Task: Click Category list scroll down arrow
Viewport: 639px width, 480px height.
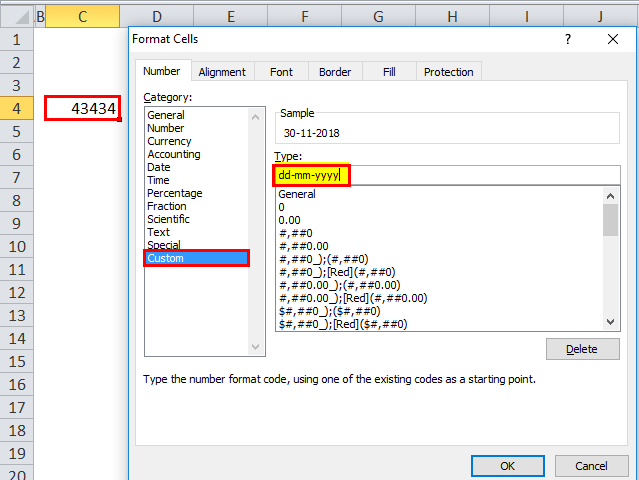Action: [x=256, y=347]
